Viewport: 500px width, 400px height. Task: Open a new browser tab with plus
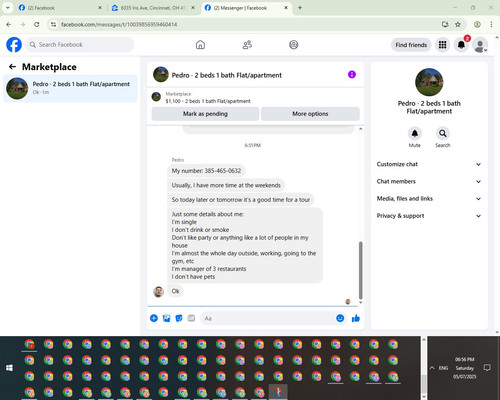click(x=300, y=8)
